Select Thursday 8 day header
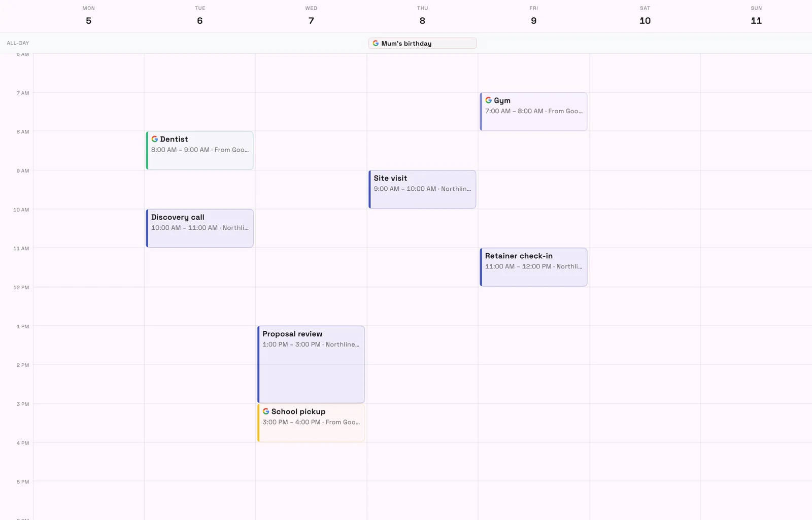Screen dimensions: 812x520 click(422, 16)
